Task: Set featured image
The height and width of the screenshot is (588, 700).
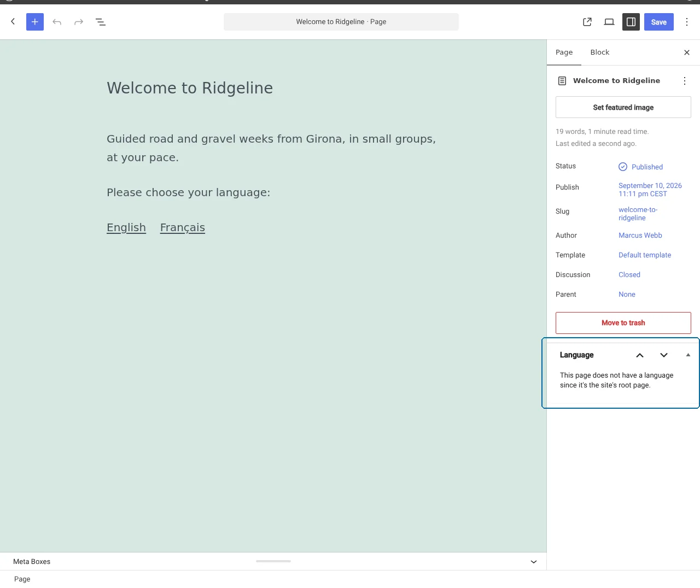Action: pyautogui.click(x=623, y=107)
